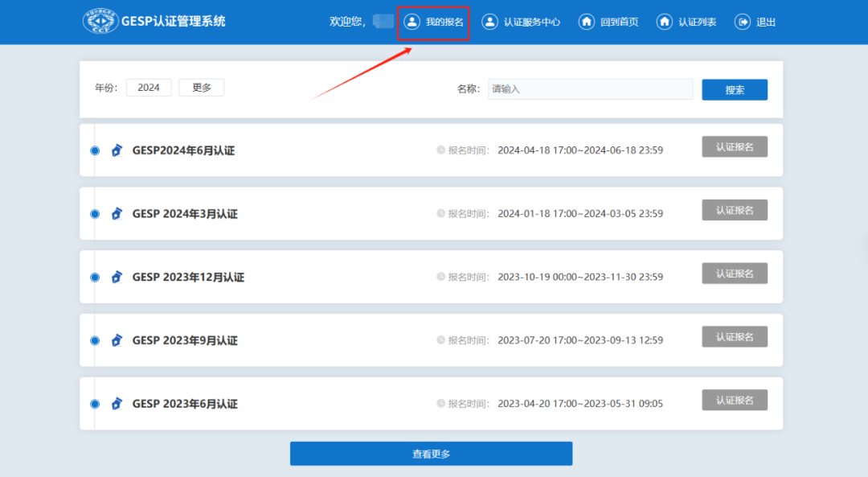
Task: Select the 退出 logout icon
Action: (739, 22)
